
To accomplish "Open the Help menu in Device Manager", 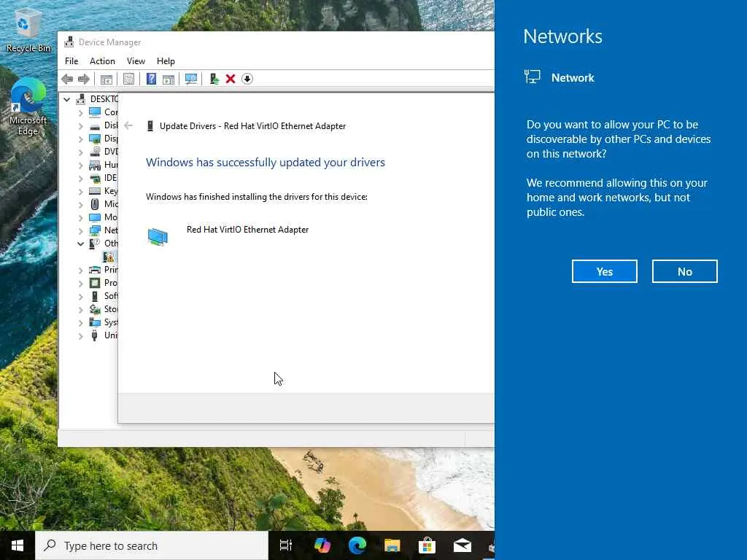I will [x=166, y=61].
